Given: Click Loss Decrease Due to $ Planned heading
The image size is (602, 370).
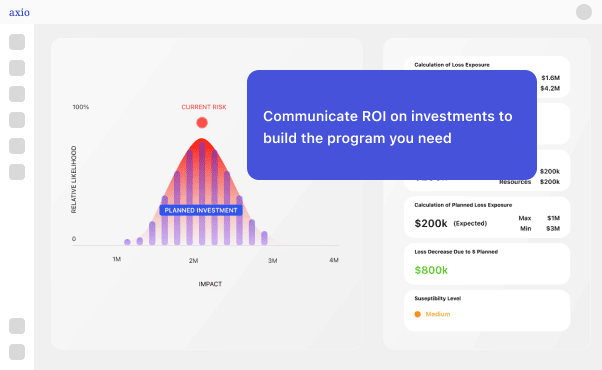Looking at the screenshot, I should point(456,252).
